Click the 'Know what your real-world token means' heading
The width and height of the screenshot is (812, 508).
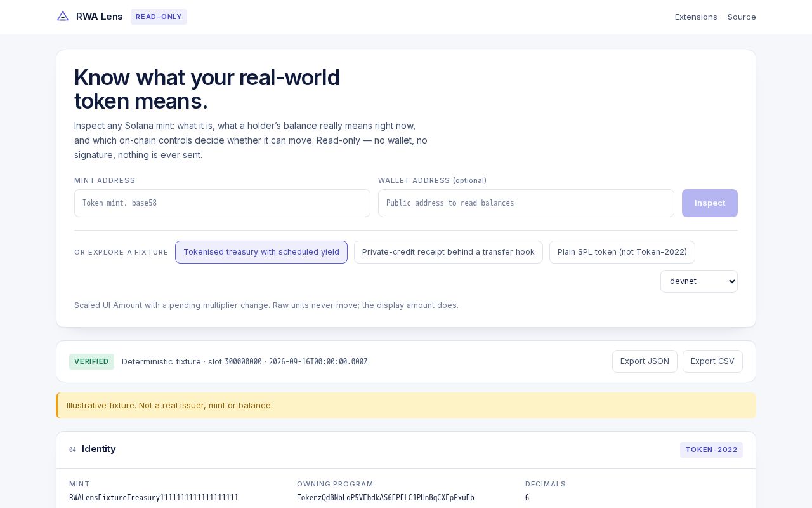[207, 89]
